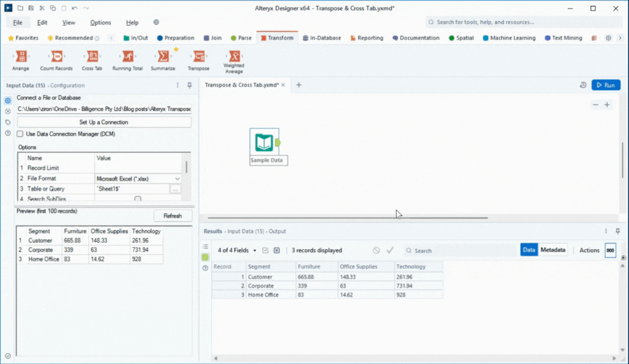Enable Use Data Connection Manager (DCM) checkbox
The width and height of the screenshot is (629, 364).
20,134
